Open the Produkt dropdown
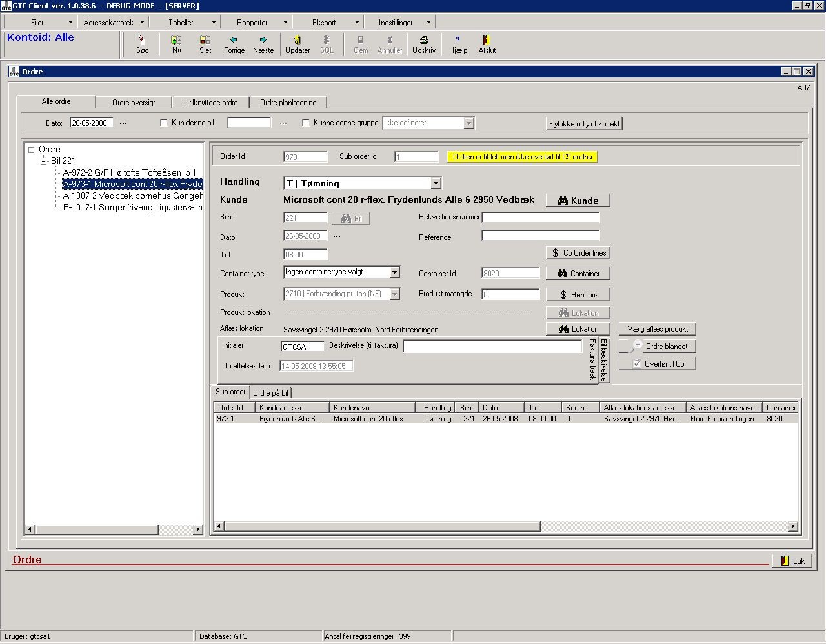This screenshot has height=644, width=826. point(394,294)
